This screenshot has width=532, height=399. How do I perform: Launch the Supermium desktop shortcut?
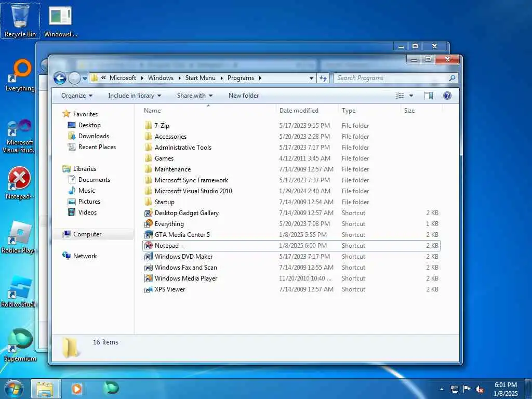20,345
